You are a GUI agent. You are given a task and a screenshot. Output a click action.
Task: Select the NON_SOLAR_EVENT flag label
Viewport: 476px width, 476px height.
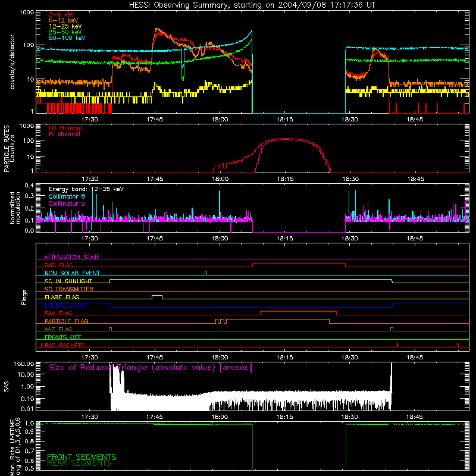(x=72, y=273)
